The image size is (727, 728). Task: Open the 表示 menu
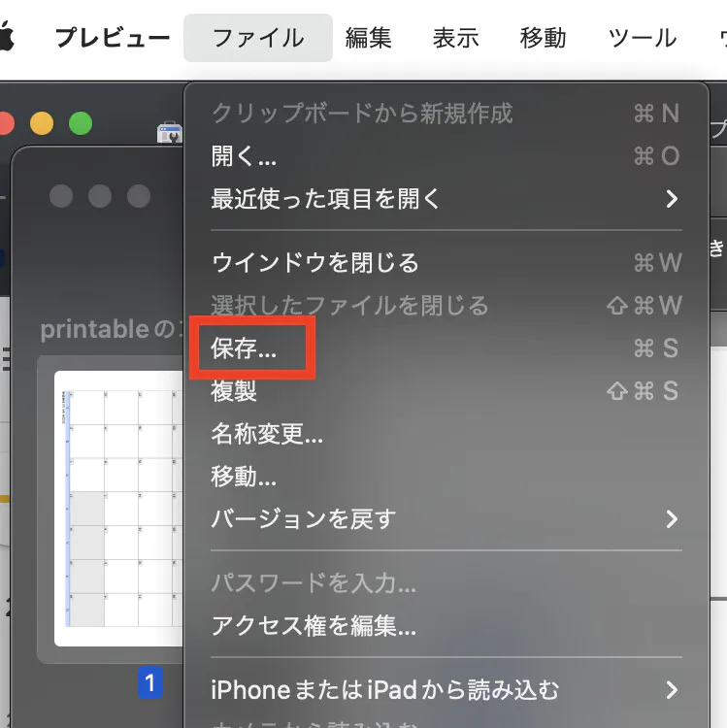(x=455, y=38)
